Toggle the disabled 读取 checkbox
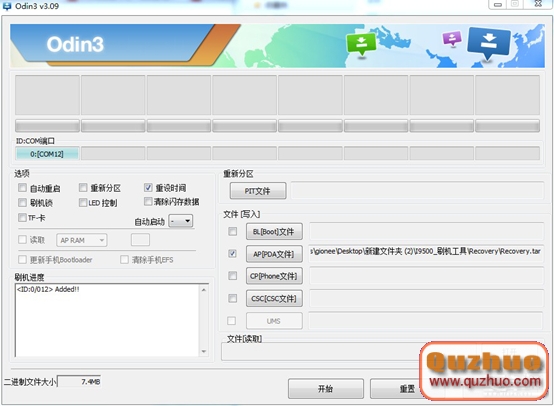The height and width of the screenshot is (406, 554). pyautogui.click(x=22, y=240)
